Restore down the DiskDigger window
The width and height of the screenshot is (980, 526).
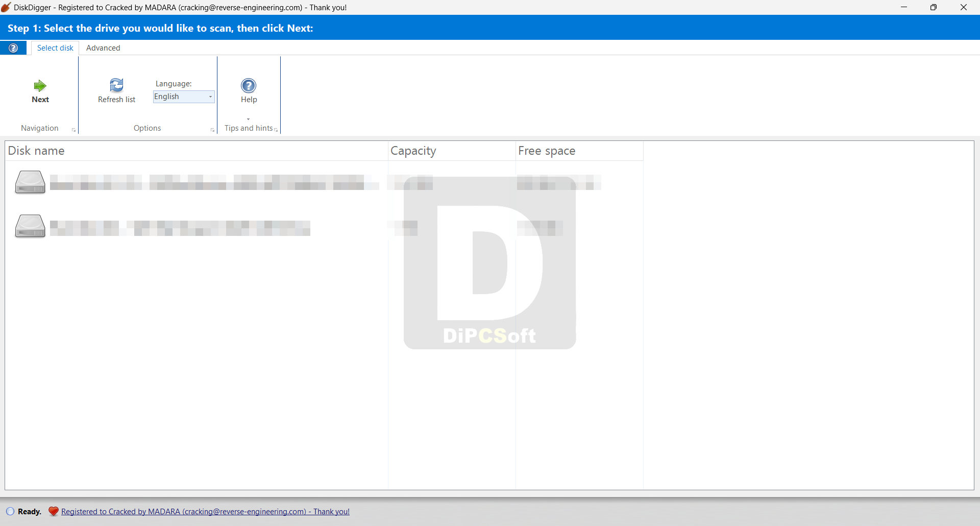[x=934, y=7]
